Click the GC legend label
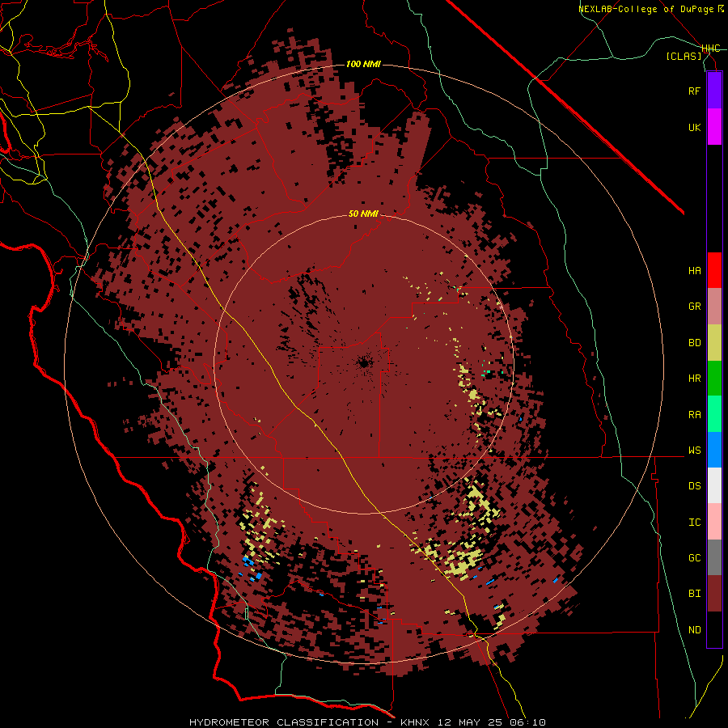Viewport: 728px width, 728px height. click(694, 558)
